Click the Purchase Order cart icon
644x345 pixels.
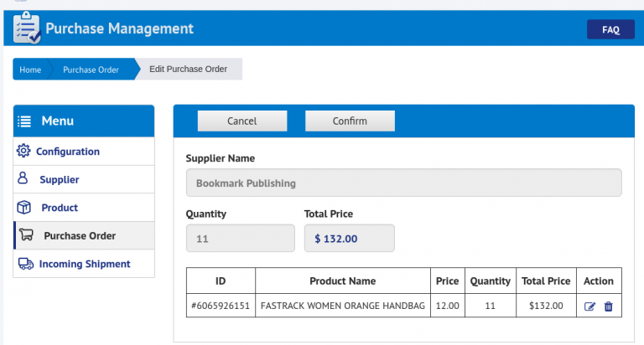click(x=26, y=234)
